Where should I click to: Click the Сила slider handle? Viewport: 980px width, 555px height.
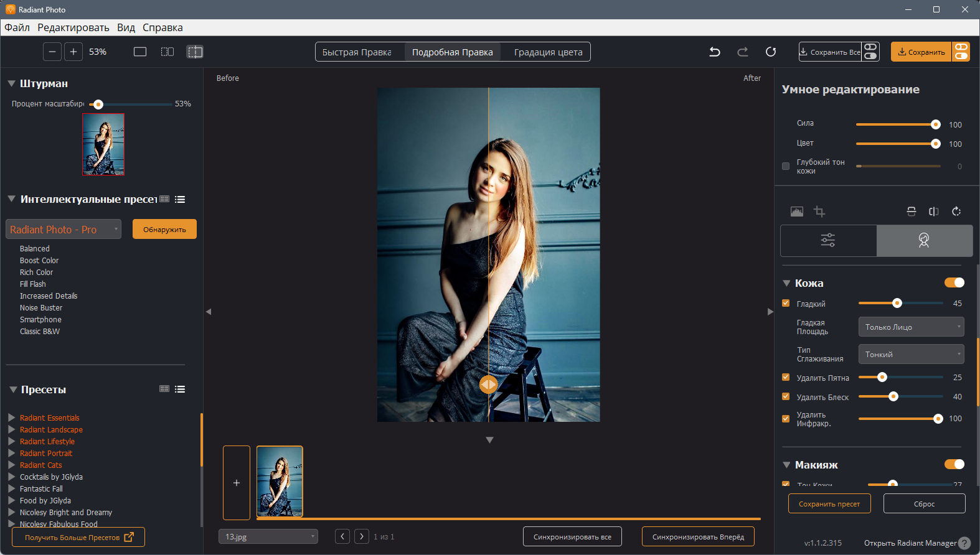936,124
